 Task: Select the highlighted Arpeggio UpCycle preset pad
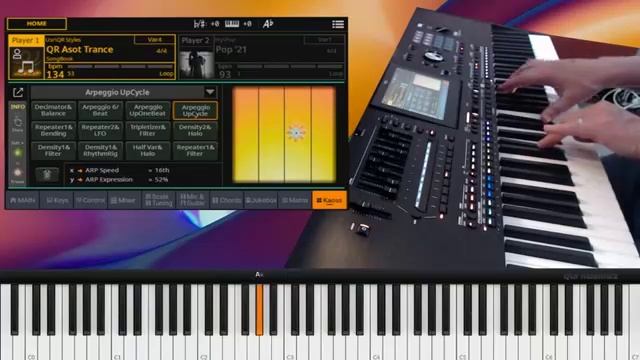[195, 110]
